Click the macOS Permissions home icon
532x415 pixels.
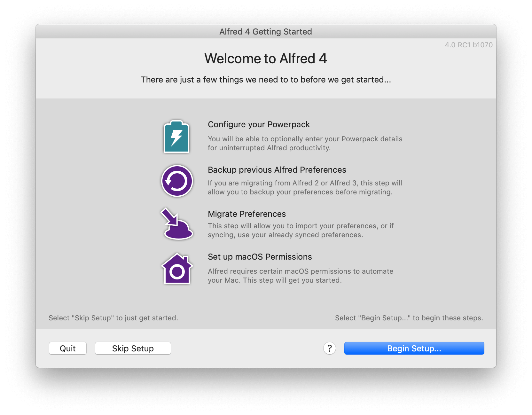click(177, 269)
